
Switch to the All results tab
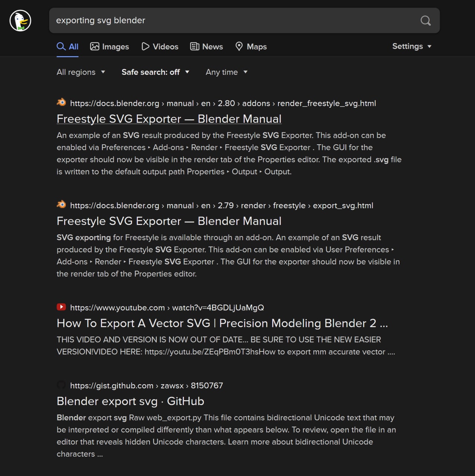click(x=67, y=46)
